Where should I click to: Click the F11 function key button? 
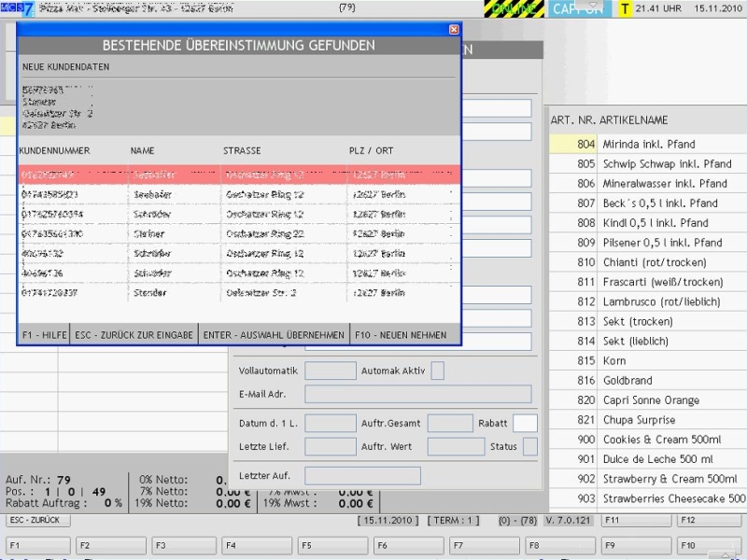click(x=637, y=520)
